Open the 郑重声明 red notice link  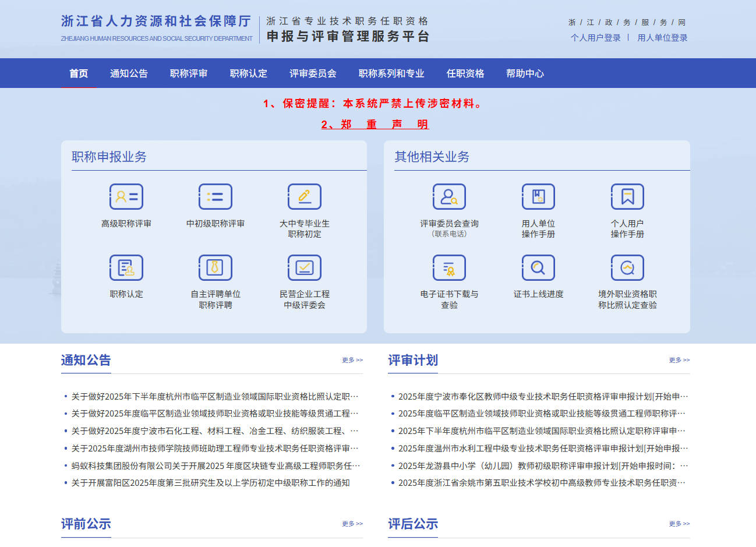point(375,124)
